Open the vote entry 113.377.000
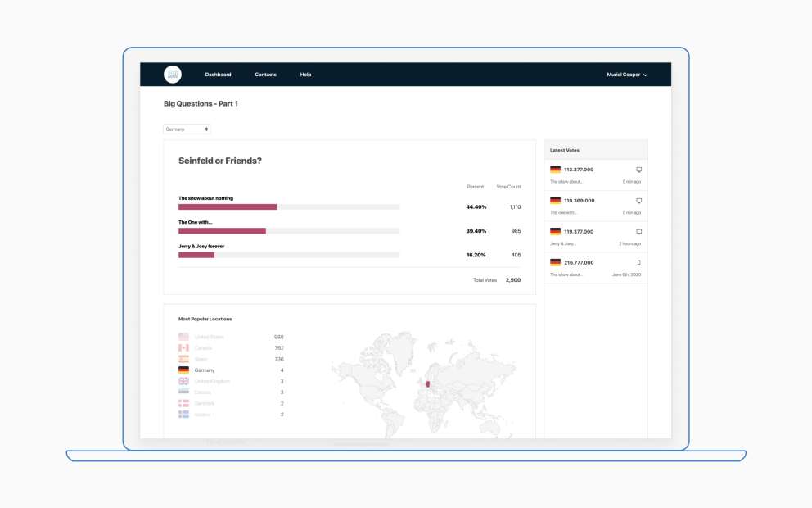Screen dimensions: 812x508 (x=596, y=175)
